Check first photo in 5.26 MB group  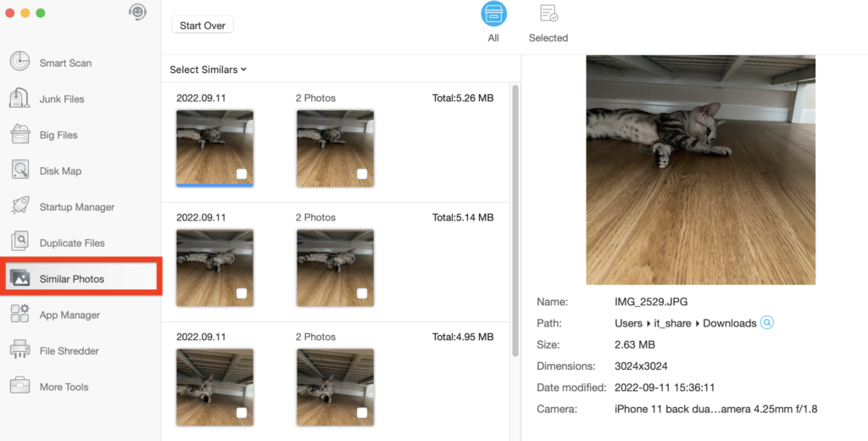(242, 174)
